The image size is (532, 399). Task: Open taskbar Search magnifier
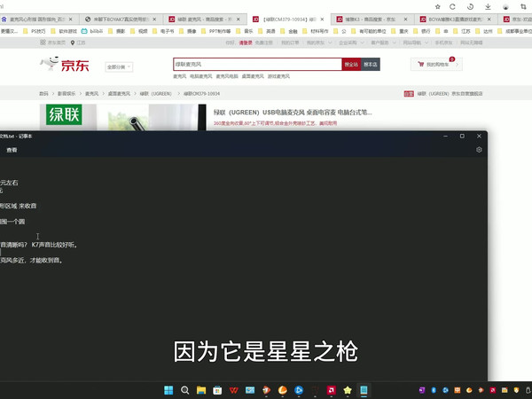[185, 390]
